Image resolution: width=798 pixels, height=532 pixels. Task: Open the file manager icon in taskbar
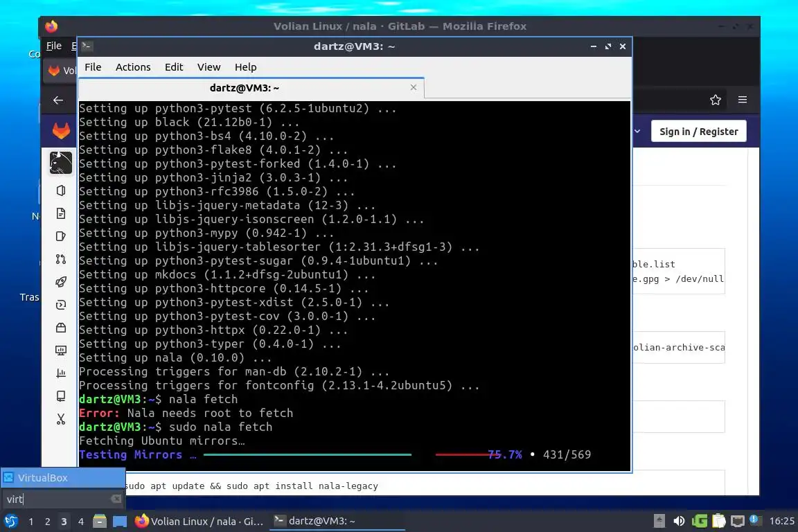pyautogui.click(x=100, y=522)
